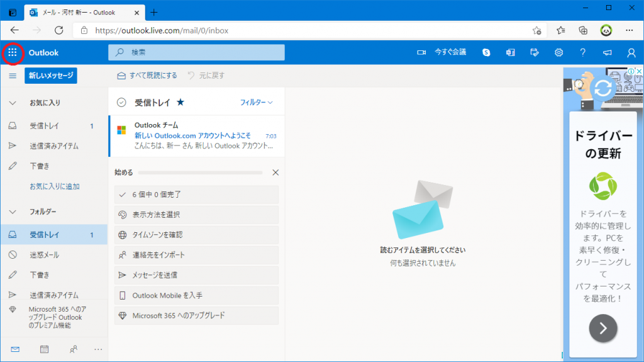The height and width of the screenshot is (362, 644).
Task: Click the Meet Now video camera icon
Action: click(421, 53)
